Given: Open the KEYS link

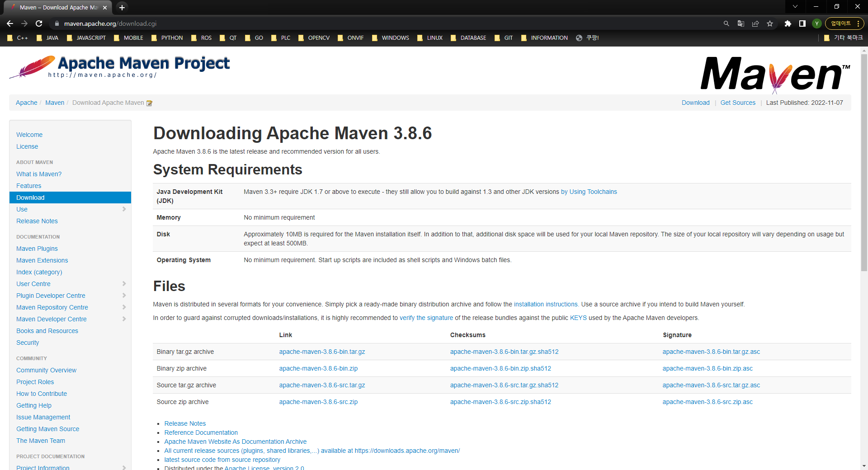Looking at the screenshot, I should tap(578, 318).
